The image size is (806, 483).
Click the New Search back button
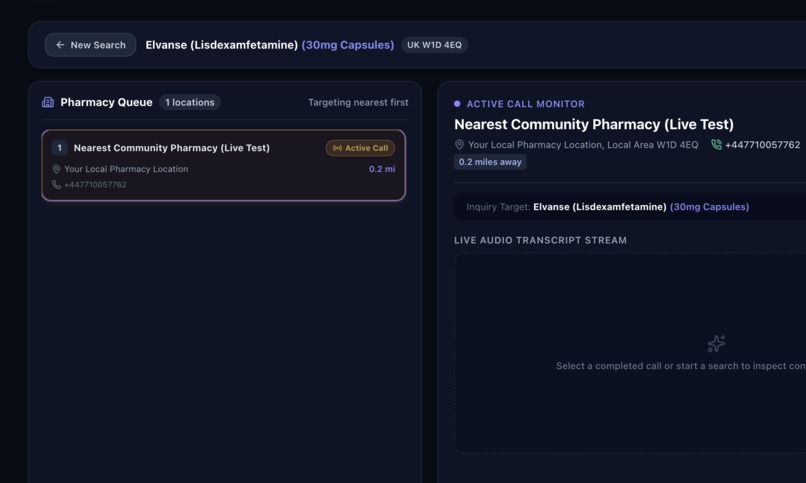90,45
